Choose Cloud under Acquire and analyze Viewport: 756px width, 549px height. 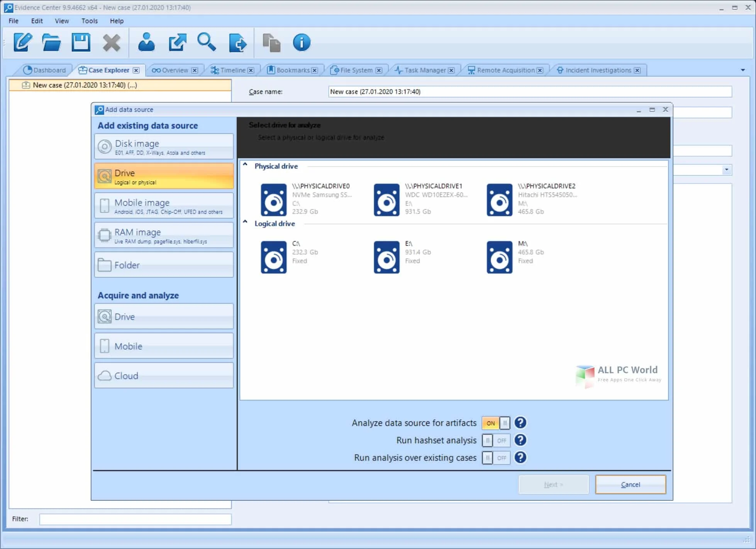164,376
